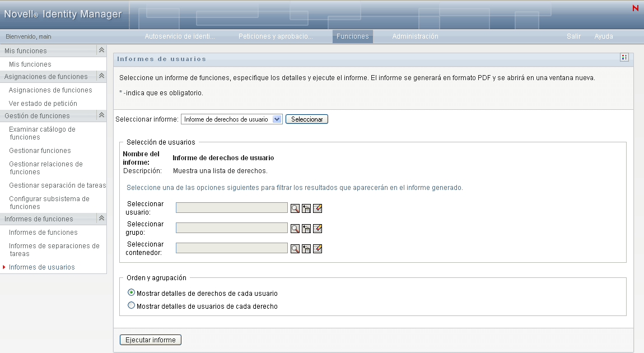Click the Seleccionar contenedor input field
The width and height of the screenshot is (644, 353).
click(x=232, y=248)
